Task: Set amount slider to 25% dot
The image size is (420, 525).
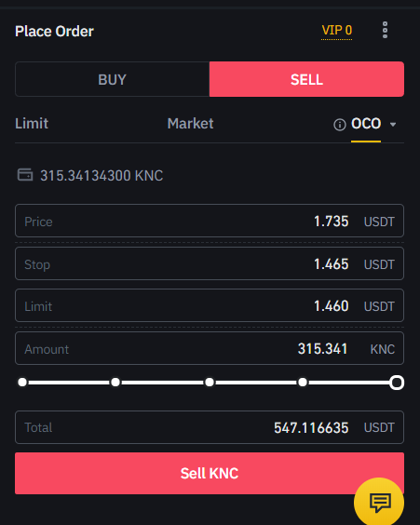Action: coord(115,382)
